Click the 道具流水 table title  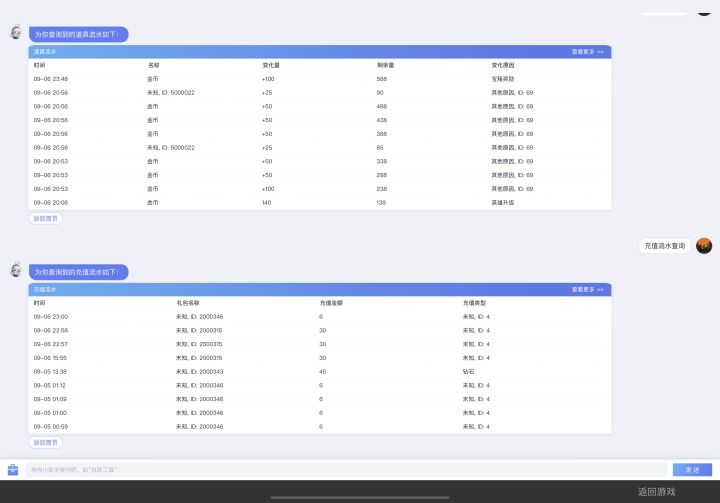45,52
